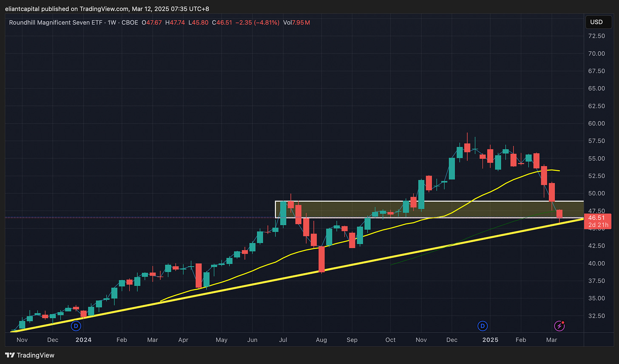Image resolution: width=619 pixels, height=364 pixels.
Task: Click the published-on header text
Action: (x=107, y=8)
